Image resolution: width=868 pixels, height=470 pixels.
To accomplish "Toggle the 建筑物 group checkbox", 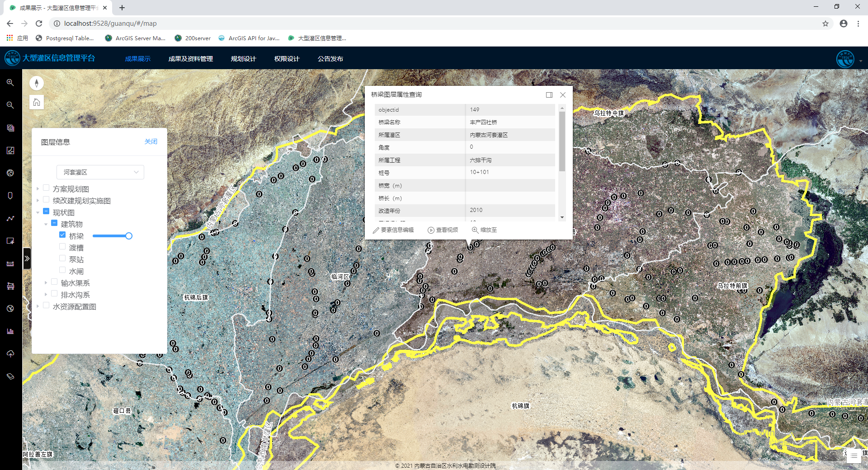I will 54,223.
